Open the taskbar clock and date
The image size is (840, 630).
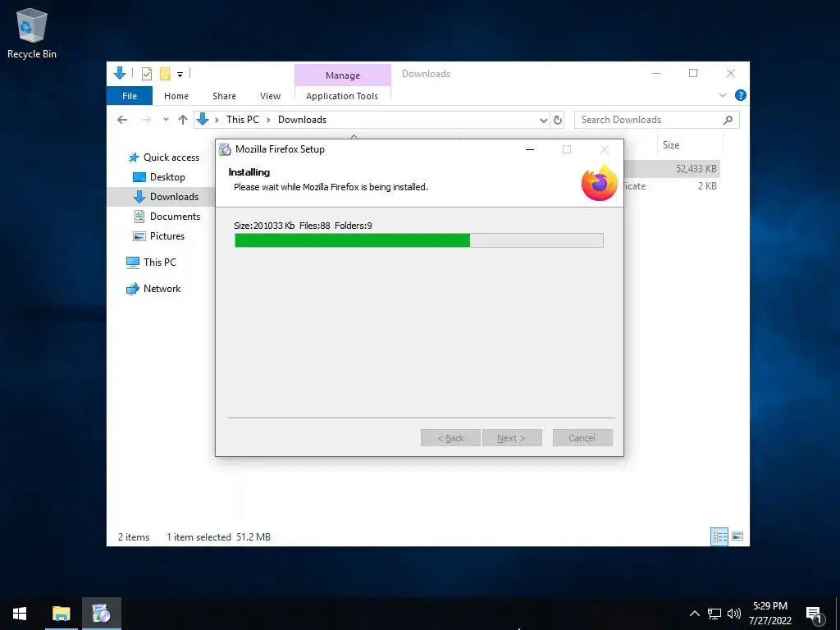coord(769,614)
